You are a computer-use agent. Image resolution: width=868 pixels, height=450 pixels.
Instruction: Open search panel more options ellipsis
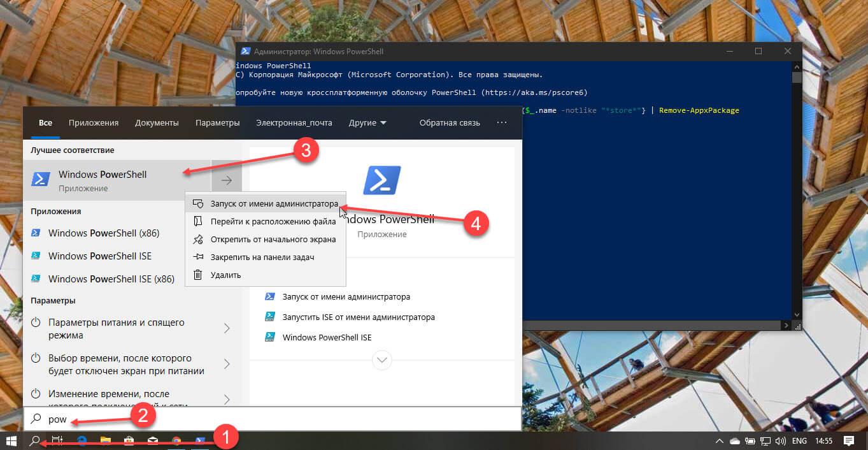pos(502,123)
